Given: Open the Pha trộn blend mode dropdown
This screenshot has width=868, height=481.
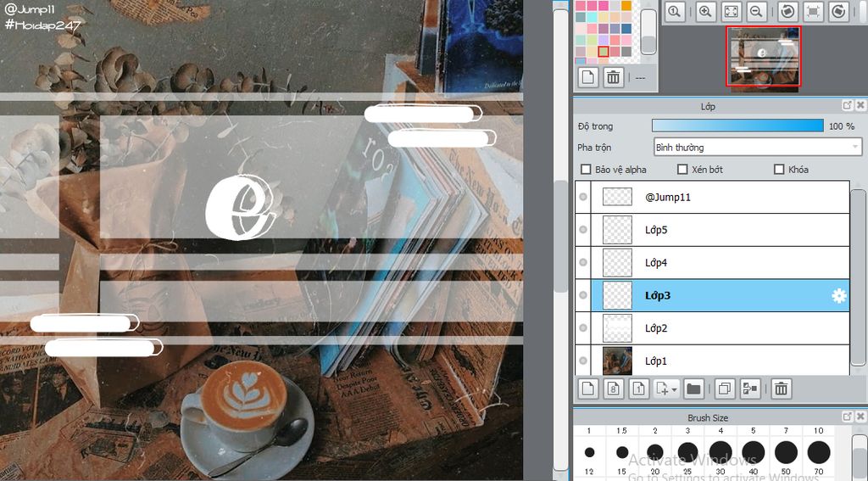Looking at the screenshot, I should coord(757,148).
